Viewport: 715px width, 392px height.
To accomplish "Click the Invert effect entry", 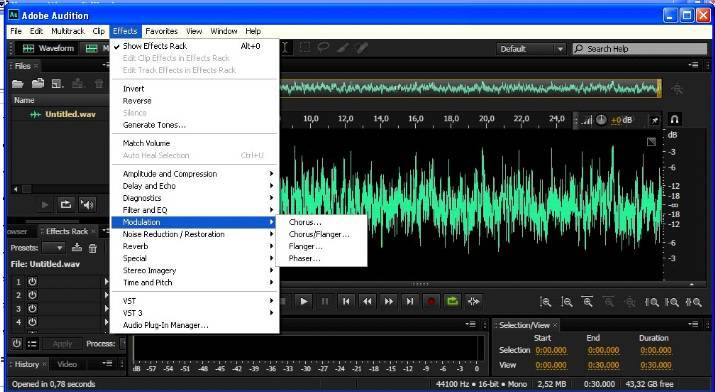I will pos(194,89).
